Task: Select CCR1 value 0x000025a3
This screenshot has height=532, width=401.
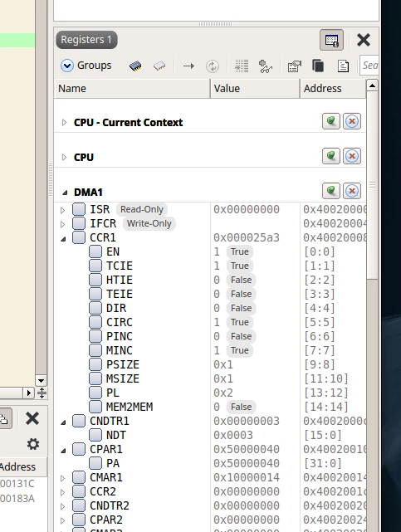Action: pyautogui.click(x=247, y=237)
